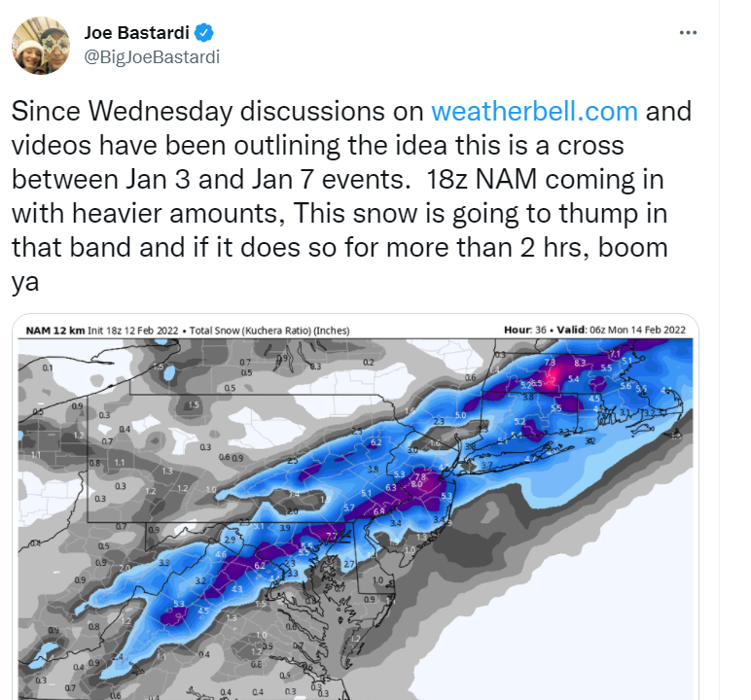Click the 5.3 value in the southwest purple patch
Viewport: 751px width, 700px height.
pyautogui.click(x=179, y=604)
